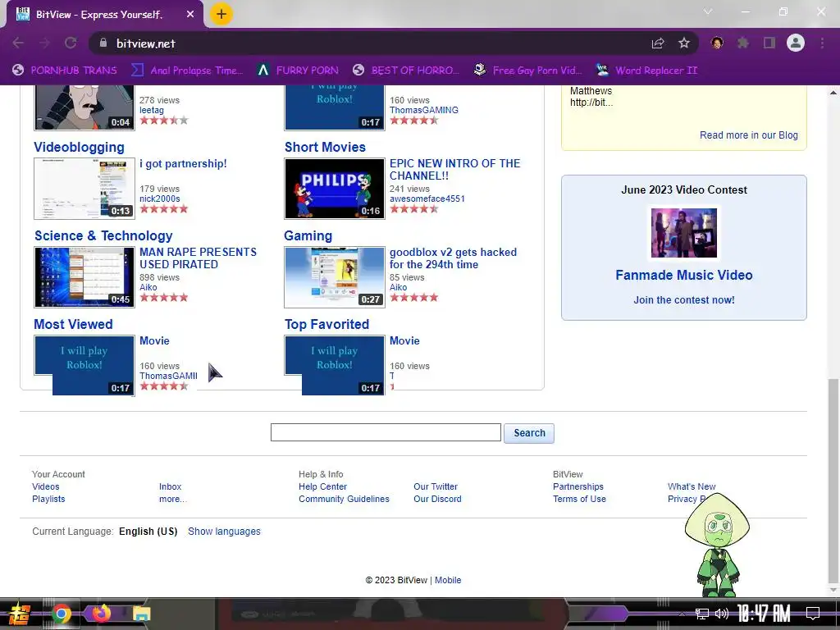
Task: Open Partnerships footer link
Action: (x=578, y=486)
